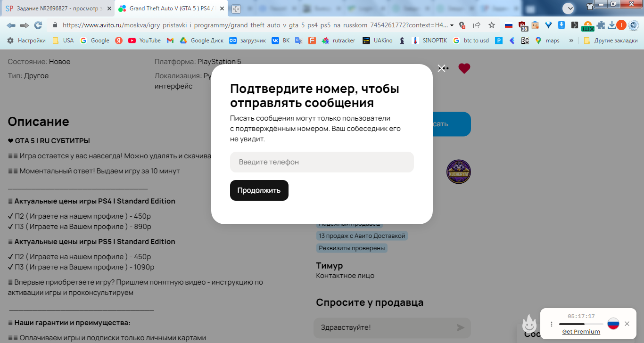
Task: Bookmark this page with star icon
Action: tap(492, 25)
